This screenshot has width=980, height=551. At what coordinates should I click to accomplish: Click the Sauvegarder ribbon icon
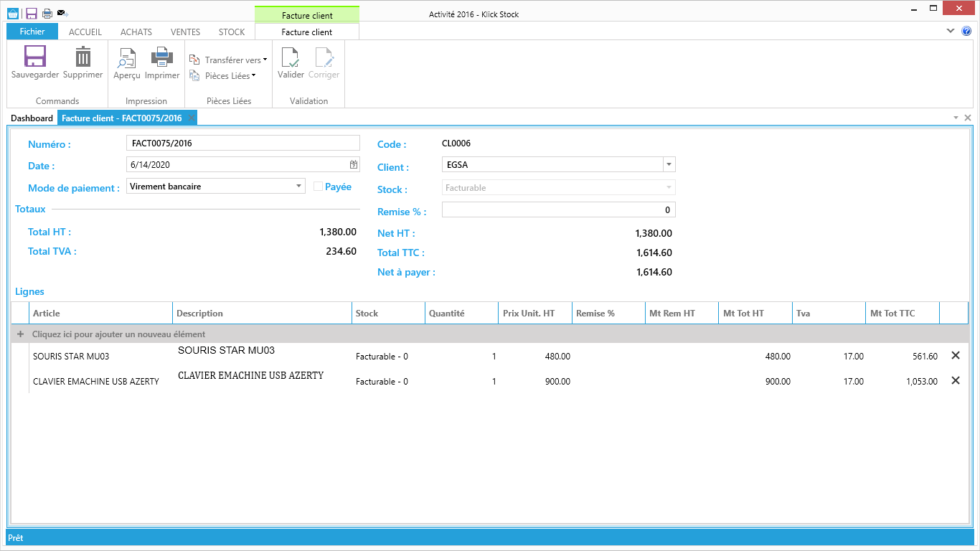[x=34, y=57]
